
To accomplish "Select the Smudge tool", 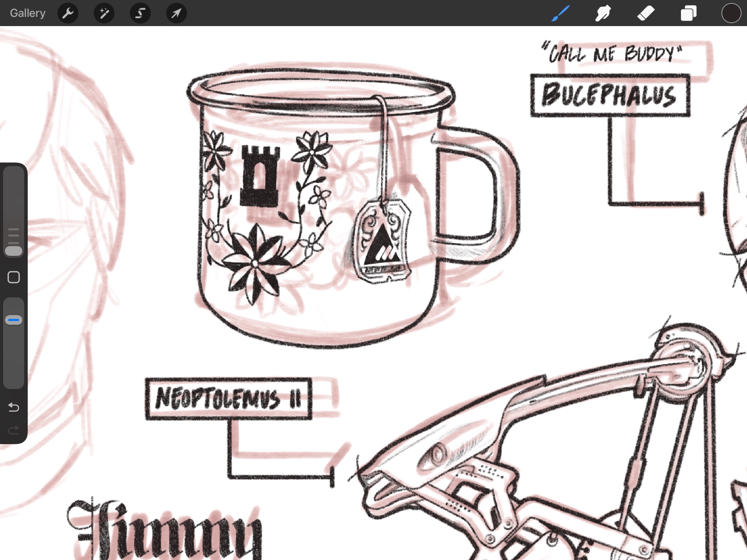I will 603,13.
